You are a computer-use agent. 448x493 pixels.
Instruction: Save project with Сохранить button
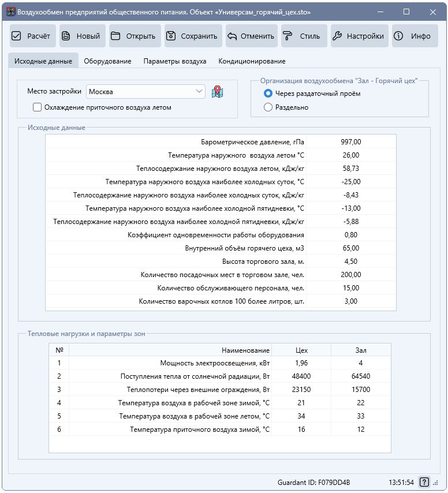[x=192, y=36]
